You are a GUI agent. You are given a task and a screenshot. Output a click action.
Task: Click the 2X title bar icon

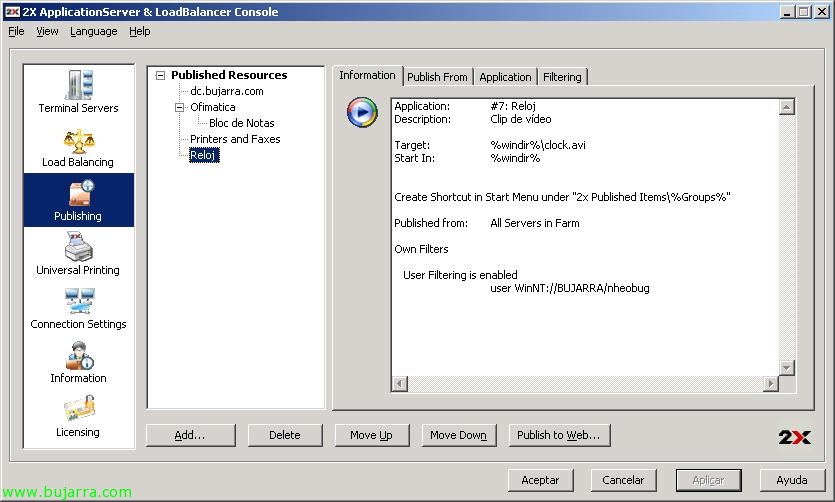pyautogui.click(x=12, y=12)
